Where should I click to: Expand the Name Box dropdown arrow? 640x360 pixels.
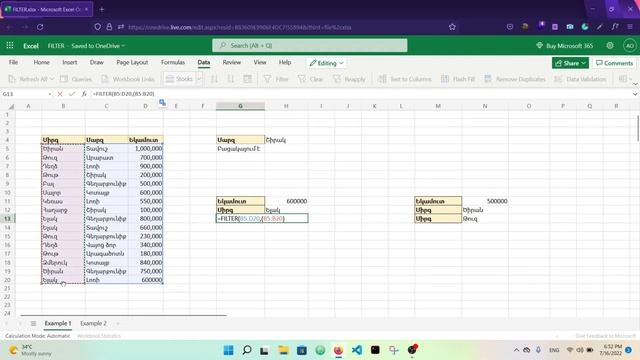point(50,94)
